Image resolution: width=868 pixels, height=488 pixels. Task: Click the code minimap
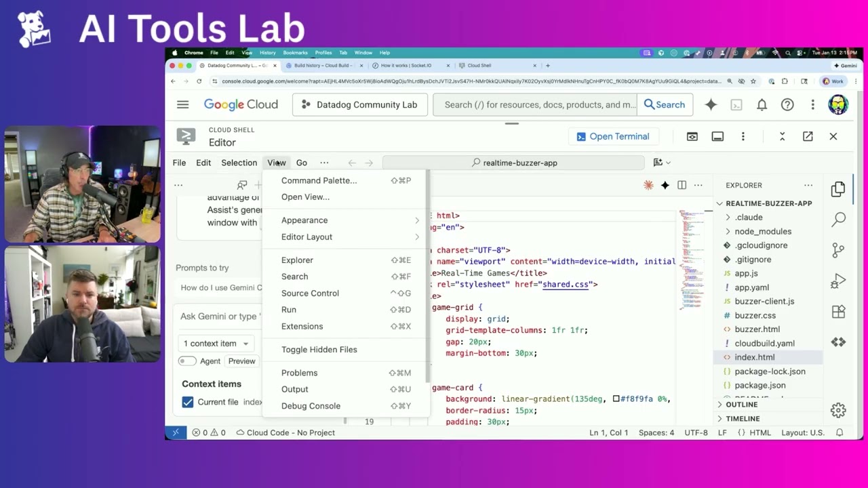point(692,261)
